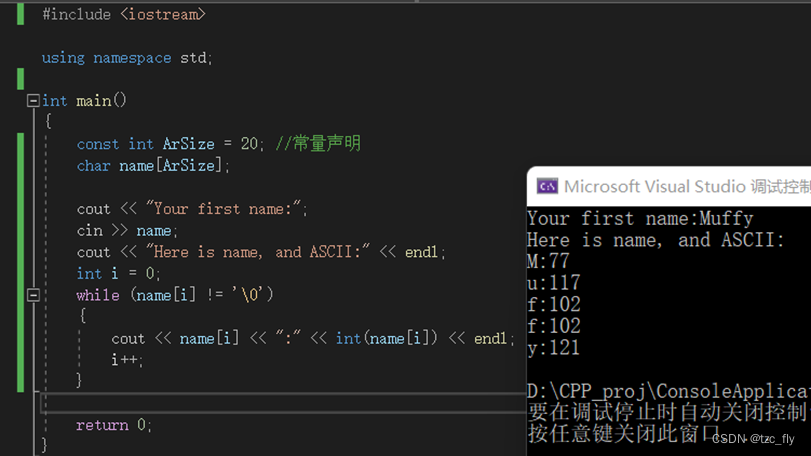The height and width of the screenshot is (456, 811).
Task: Click the 'cin >> name;' line
Action: 127,231
